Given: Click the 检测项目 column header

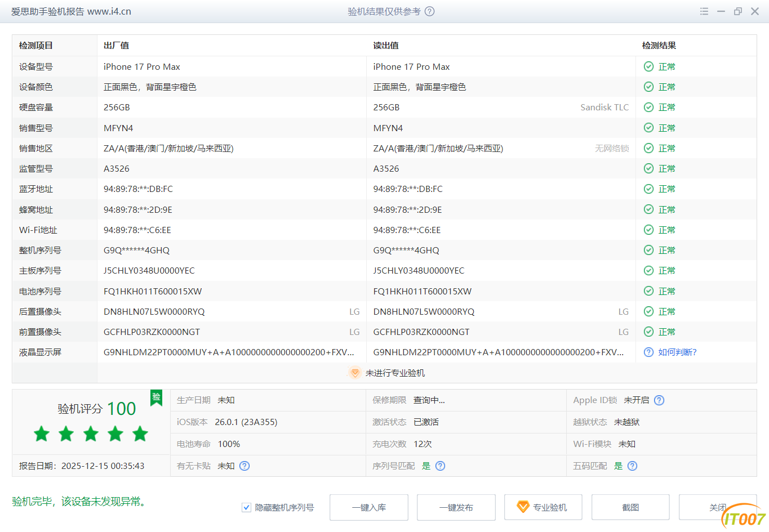Looking at the screenshot, I should click(x=36, y=46).
